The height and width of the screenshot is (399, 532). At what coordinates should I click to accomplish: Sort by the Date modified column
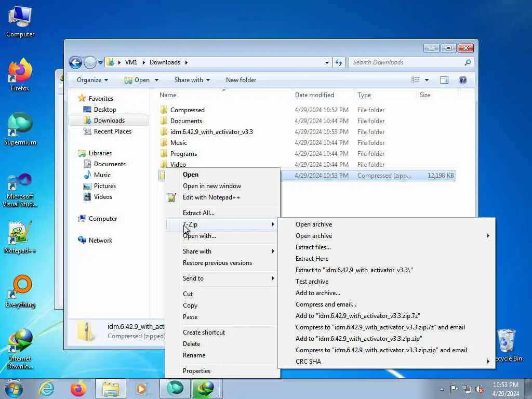pos(314,96)
